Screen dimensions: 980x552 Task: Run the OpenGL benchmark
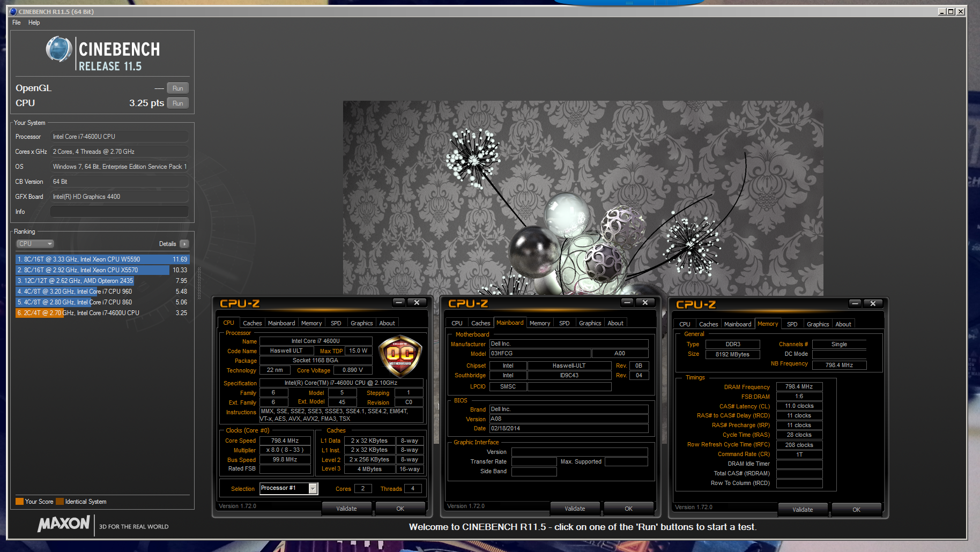pyautogui.click(x=177, y=88)
